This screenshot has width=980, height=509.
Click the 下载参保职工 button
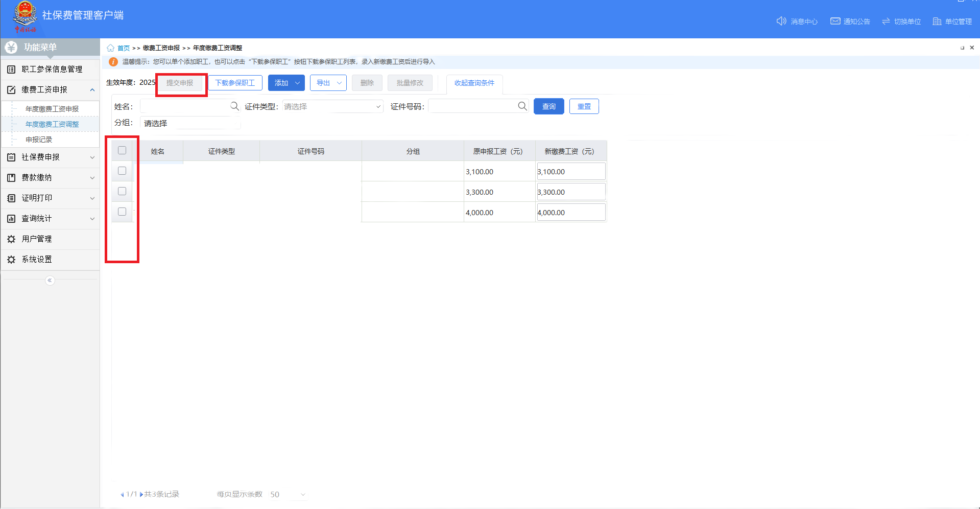[235, 83]
